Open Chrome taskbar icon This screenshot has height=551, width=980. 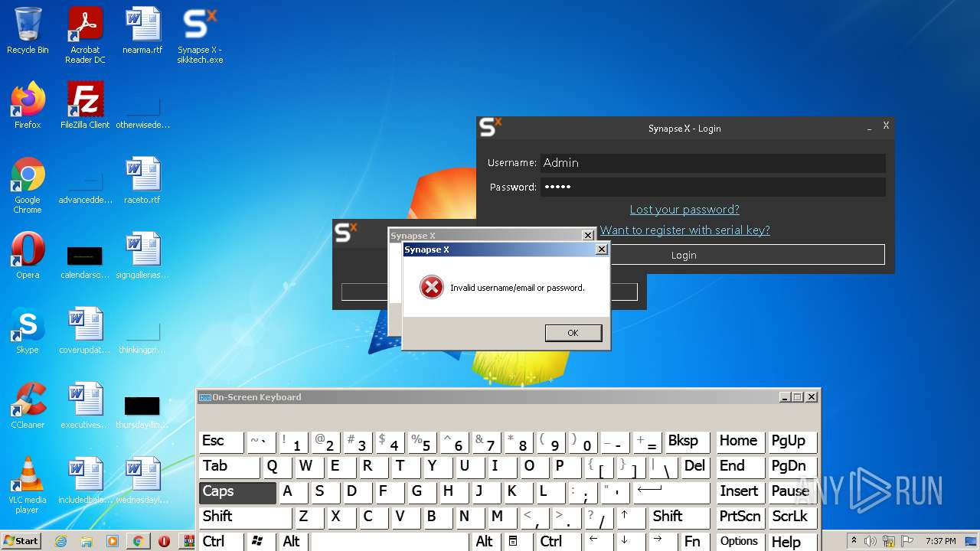138,541
